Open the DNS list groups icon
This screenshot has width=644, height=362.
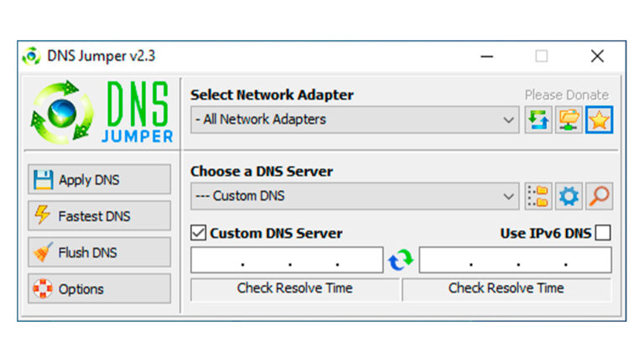[x=538, y=196]
